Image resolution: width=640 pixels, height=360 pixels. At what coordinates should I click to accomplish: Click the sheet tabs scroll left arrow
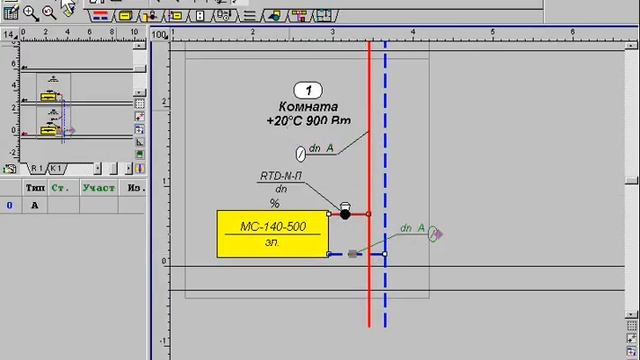click(98, 168)
